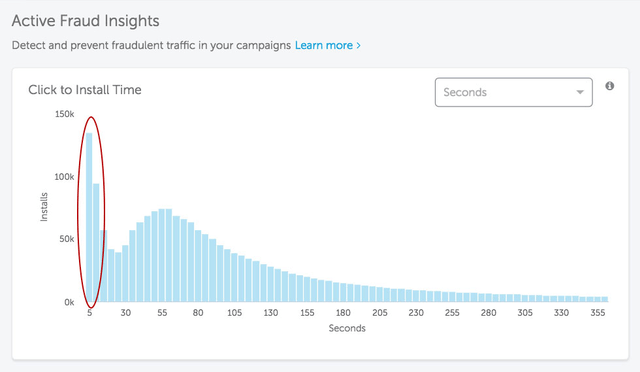Open the Seconds time unit dropdown

tap(513, 92)
